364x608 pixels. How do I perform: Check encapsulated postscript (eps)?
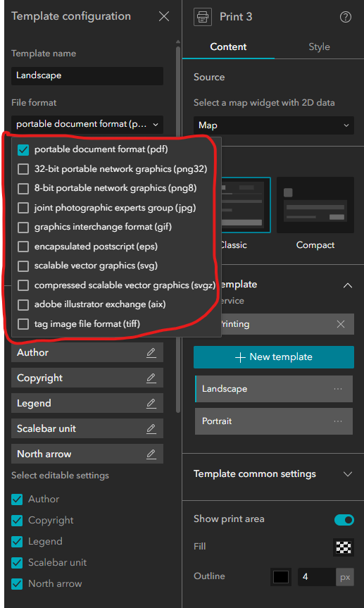23,247
